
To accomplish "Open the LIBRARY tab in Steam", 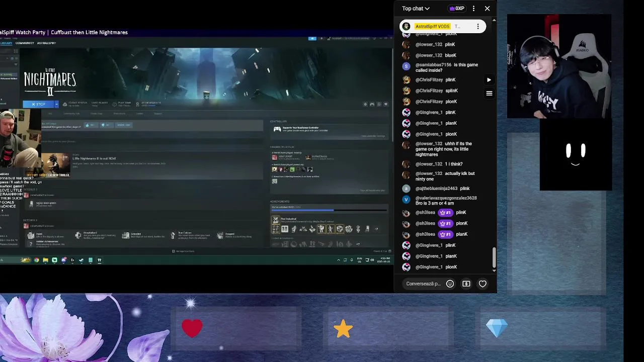I will [x=6, y=43].
